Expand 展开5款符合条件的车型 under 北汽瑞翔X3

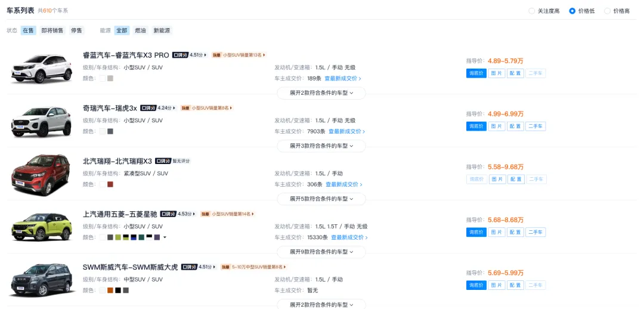321,199
